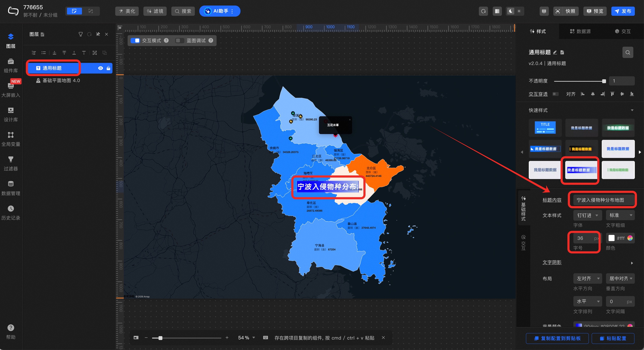Click the white #fff text color swatch

611,238
